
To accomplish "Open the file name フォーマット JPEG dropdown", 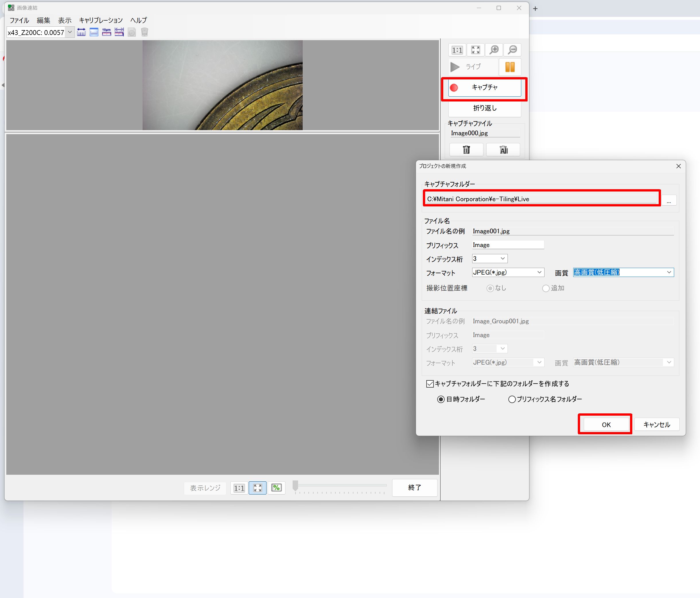I will point(539,273).
